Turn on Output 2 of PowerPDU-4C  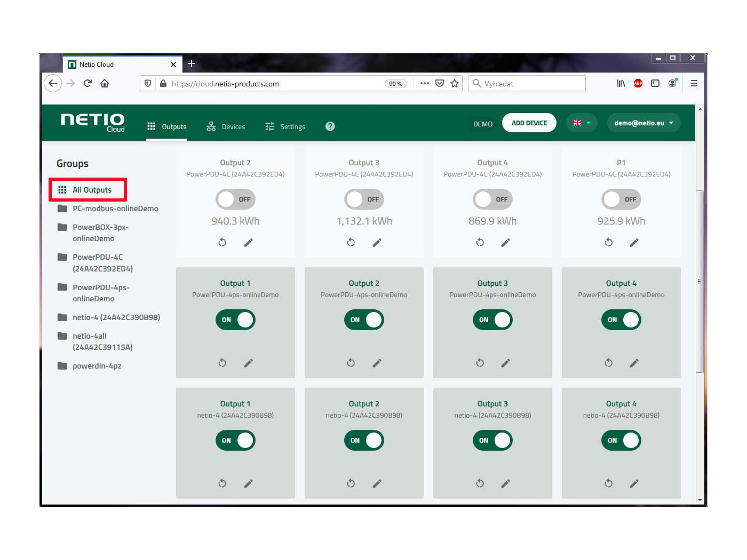pos(236,199)
